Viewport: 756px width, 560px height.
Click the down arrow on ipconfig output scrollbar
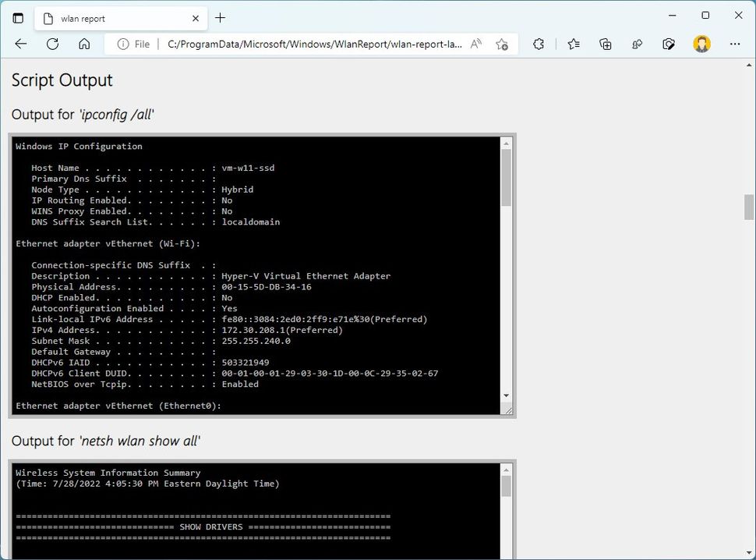click(x=507, y=395)
